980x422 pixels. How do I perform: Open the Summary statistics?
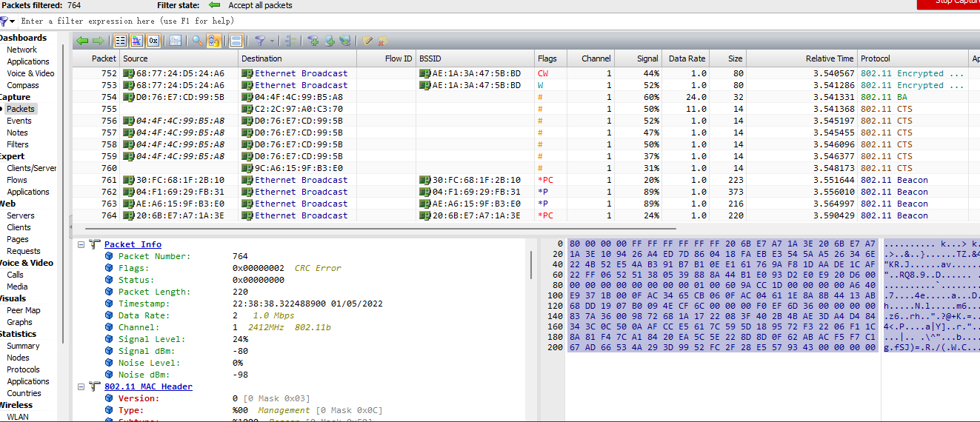tap(24, 346)
